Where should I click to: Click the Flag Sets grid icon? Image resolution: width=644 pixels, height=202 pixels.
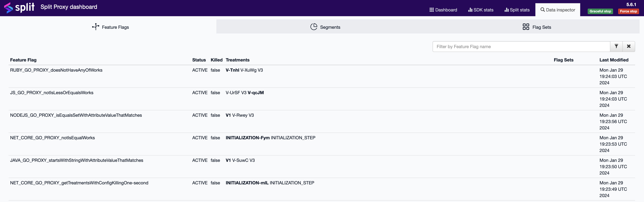(x=526, y=27)
